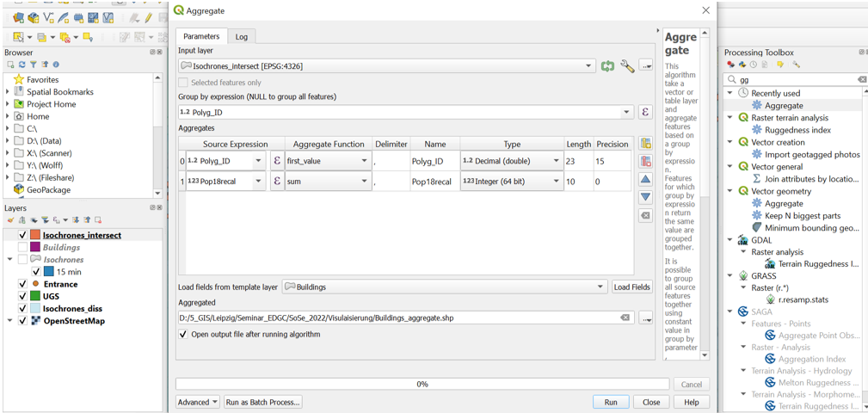Click the iterate over input layer icon

[x=608, y=66]
